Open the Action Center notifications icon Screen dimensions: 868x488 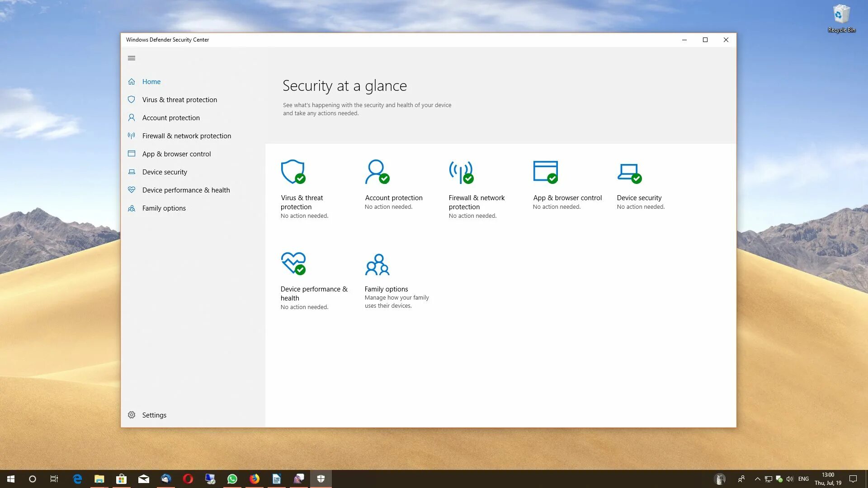(853, 479)
